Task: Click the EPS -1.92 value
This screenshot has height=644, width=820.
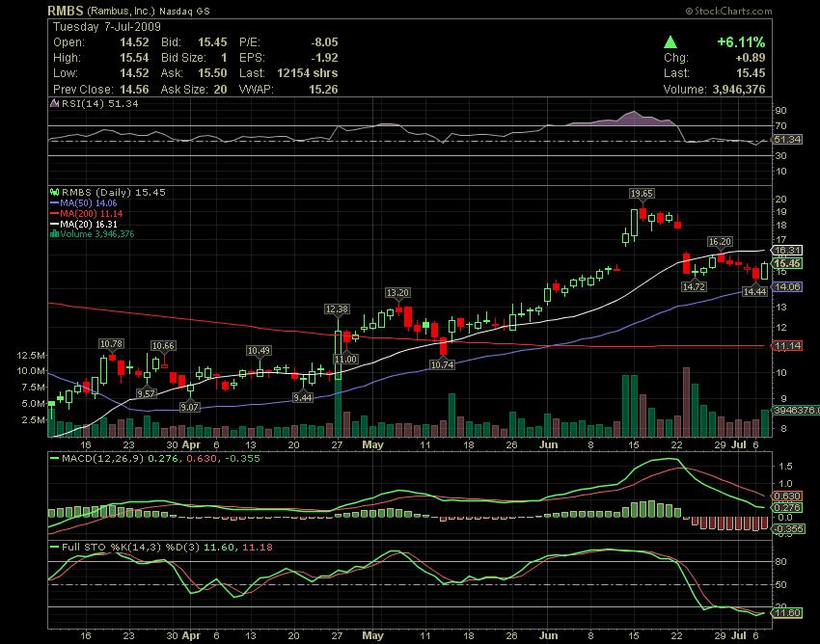Action: [x=324, y=58]
